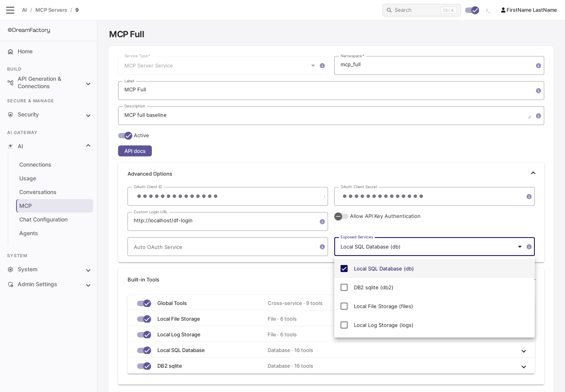Viewport: 565px width, 392px height.
Task: Disable the Local Log Storage tools toggle
Action: click(x=144, y=335)
